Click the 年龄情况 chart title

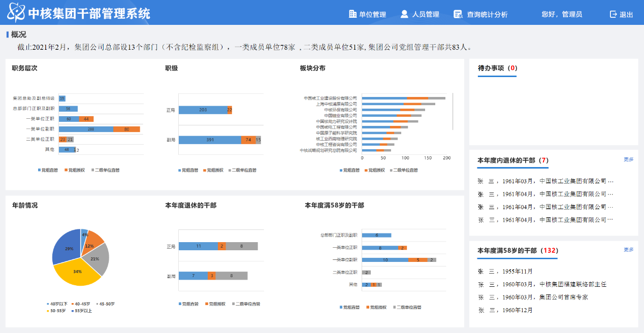click(x=25, y=205)
